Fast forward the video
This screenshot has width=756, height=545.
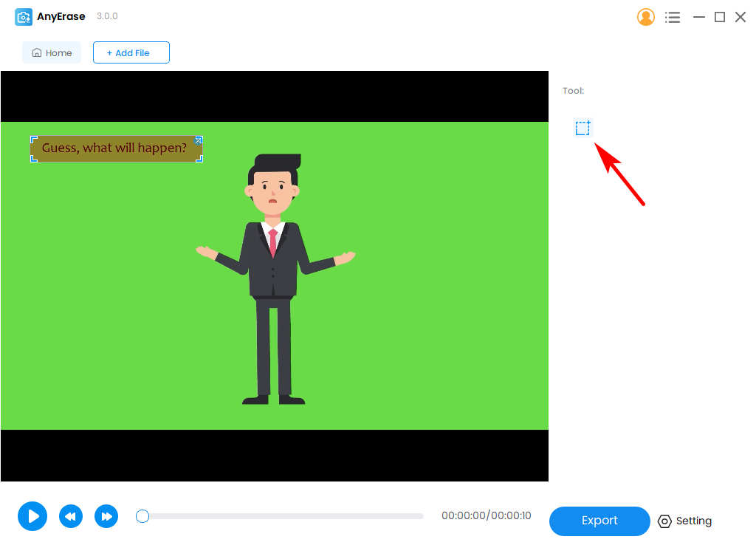106,516
